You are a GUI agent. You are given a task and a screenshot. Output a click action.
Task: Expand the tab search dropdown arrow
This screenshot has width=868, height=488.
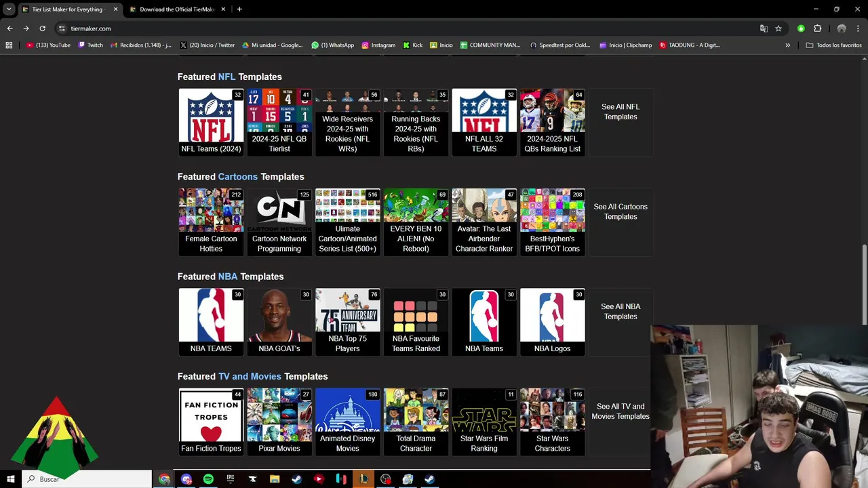(x=9, y=9)
